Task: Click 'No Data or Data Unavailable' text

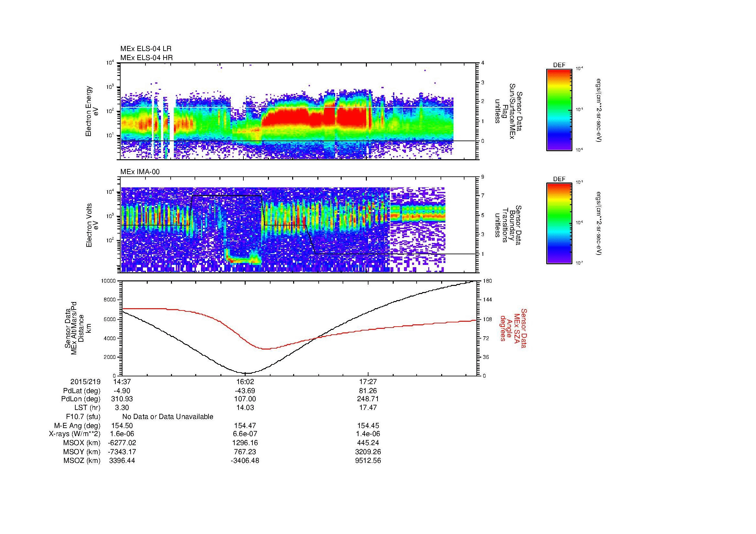Action: (168, 416)
